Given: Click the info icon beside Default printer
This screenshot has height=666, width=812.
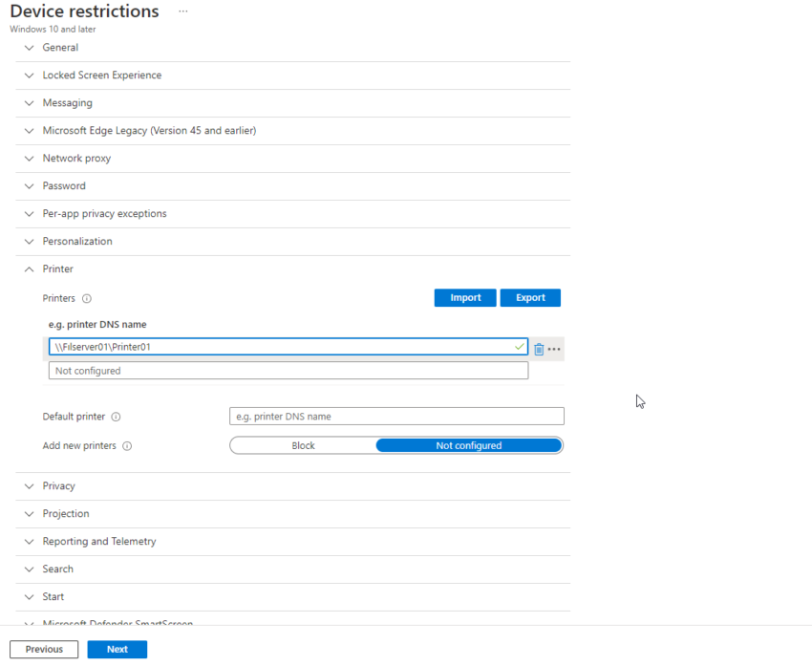Looking at the screenshot, I should coord(116,417).
